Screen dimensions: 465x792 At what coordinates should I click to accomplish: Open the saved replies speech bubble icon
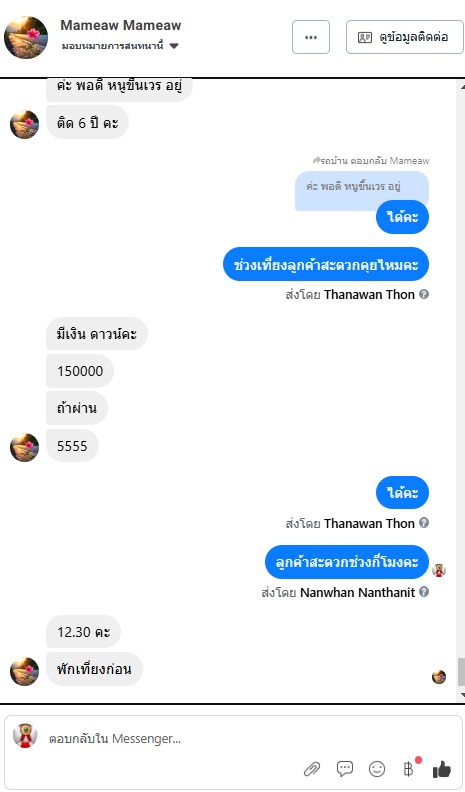click(x=345, y=768)
